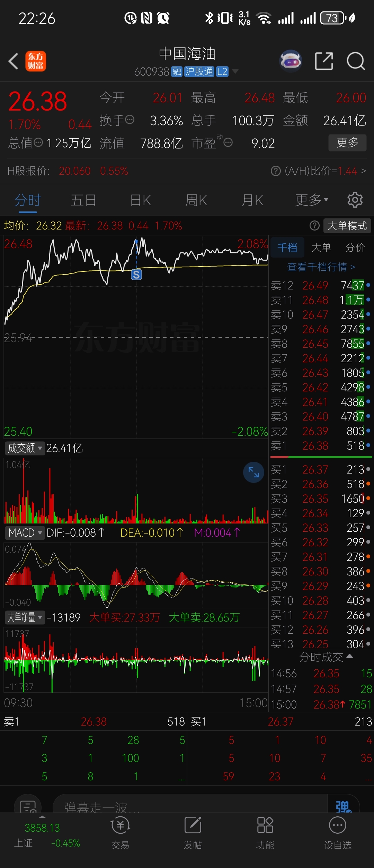Open (A/H)比价 detail arrow
This screenshot has height=868, width=374.
pos(363,171)
